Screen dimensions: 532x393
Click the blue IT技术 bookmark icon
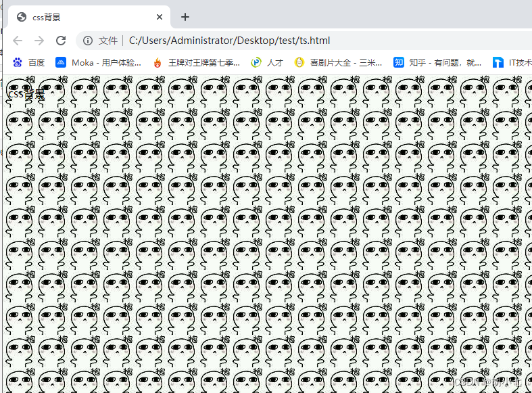coord(498,62)
